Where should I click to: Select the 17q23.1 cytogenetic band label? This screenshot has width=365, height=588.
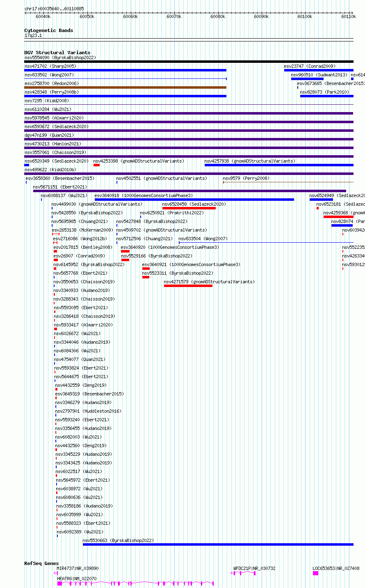click(33, 35)
